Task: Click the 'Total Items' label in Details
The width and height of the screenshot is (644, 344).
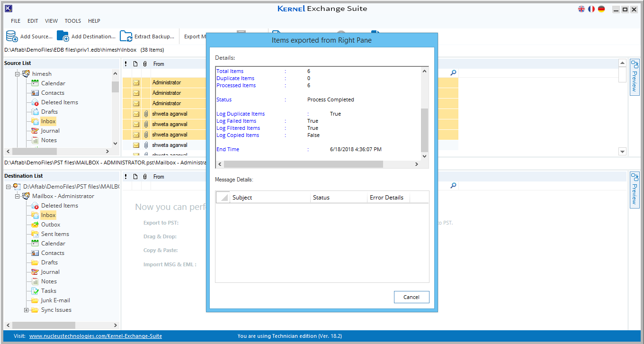Action: pos(230,71)
